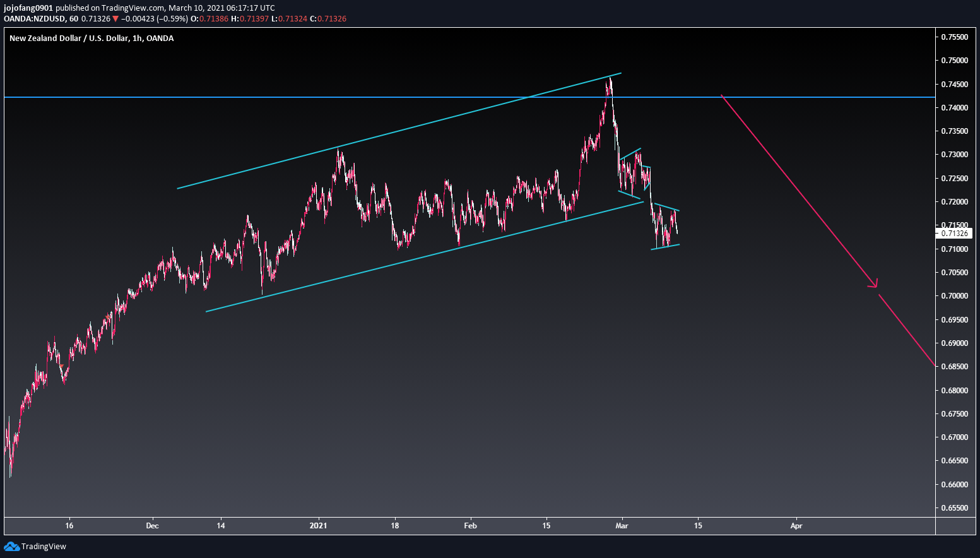Click the 0.74500 price axis label
980x558 pixels.
point(954,85)
